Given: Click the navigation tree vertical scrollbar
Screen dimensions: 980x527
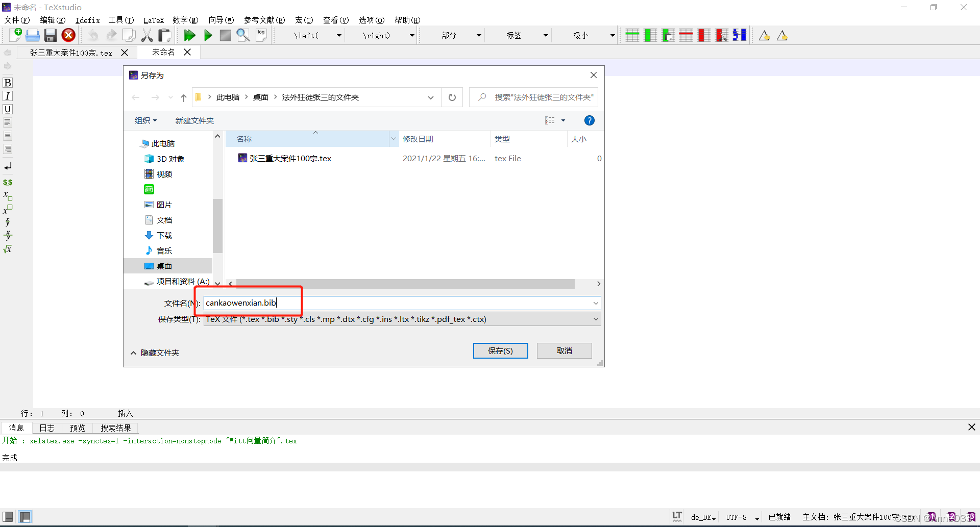Looking at the screenshot, I should click(x=218, y=226).
